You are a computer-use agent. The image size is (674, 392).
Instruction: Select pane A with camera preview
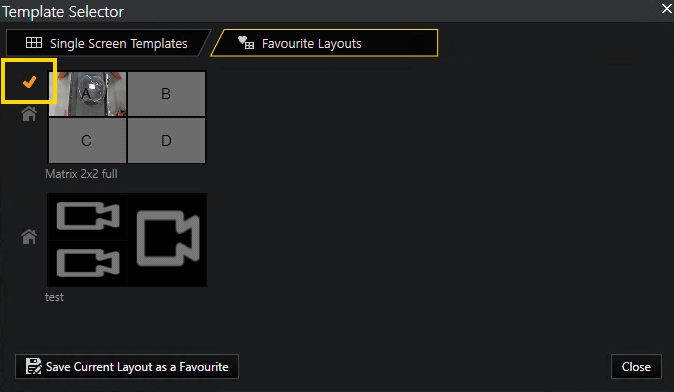pos(87,94)
